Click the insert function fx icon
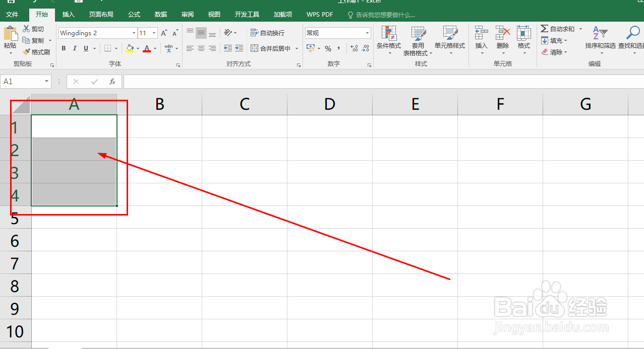 click(x=112, y=81)
